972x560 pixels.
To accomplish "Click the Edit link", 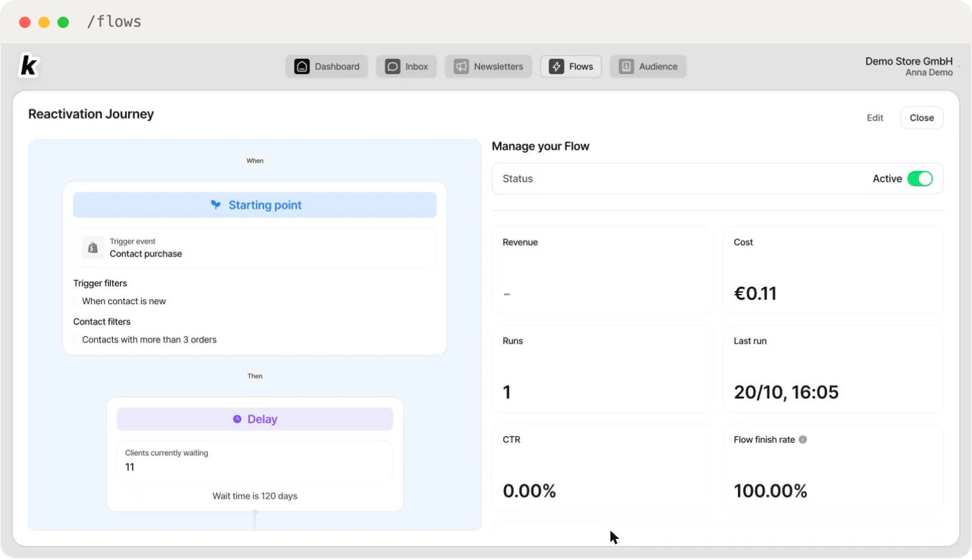I will point(875,118).
